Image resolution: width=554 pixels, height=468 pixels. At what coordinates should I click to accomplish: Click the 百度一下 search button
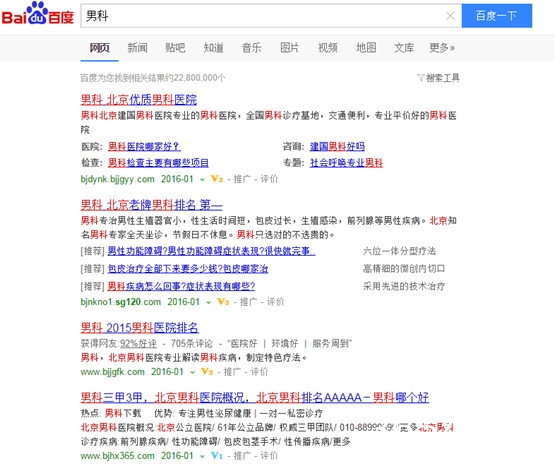tap(496, 16)
